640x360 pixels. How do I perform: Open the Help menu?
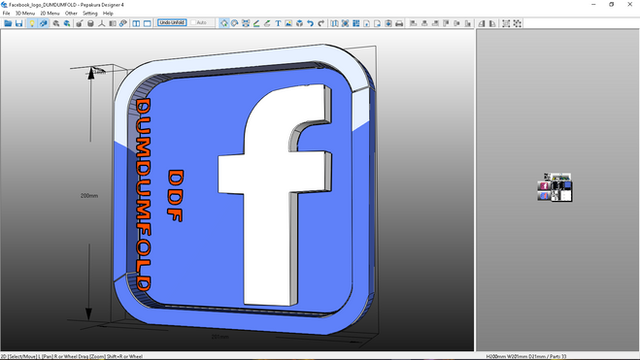(108, 13)
